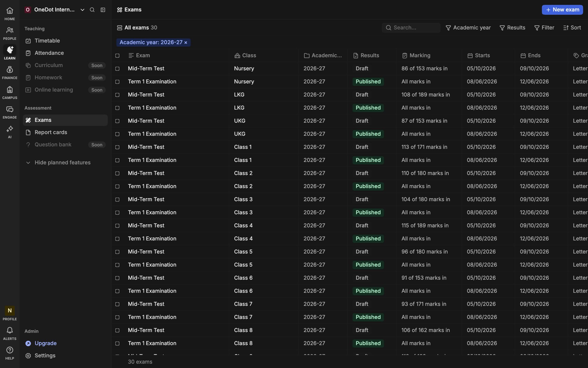Screen dimensions: 588x368
Task: Open Attendance in the Teaching section
Action: tap(65, 53)
